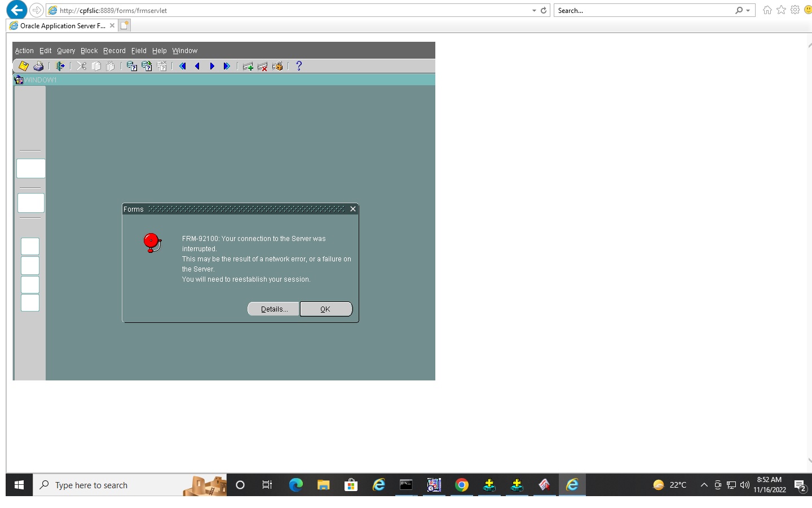
Task: Expand the address bar URL dropdown arrow
Action: point(534,11)
